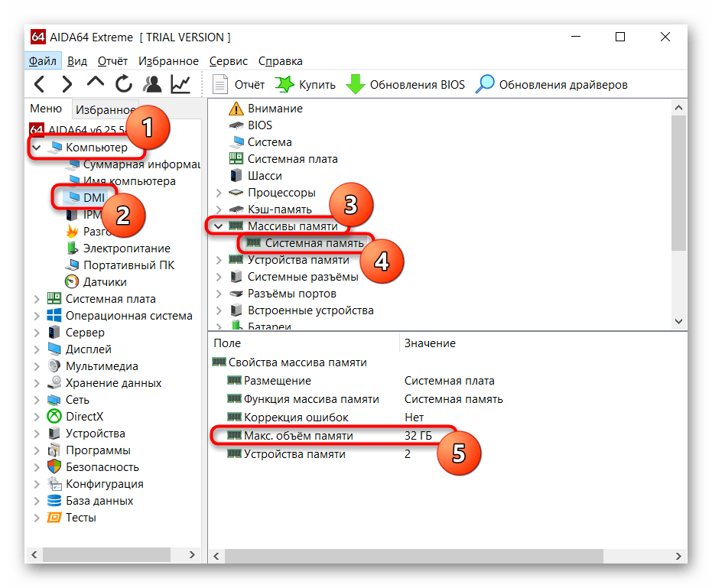Click the Безопасность shield icon
Screen dimensions: 712x588
[x=54, y=466]
